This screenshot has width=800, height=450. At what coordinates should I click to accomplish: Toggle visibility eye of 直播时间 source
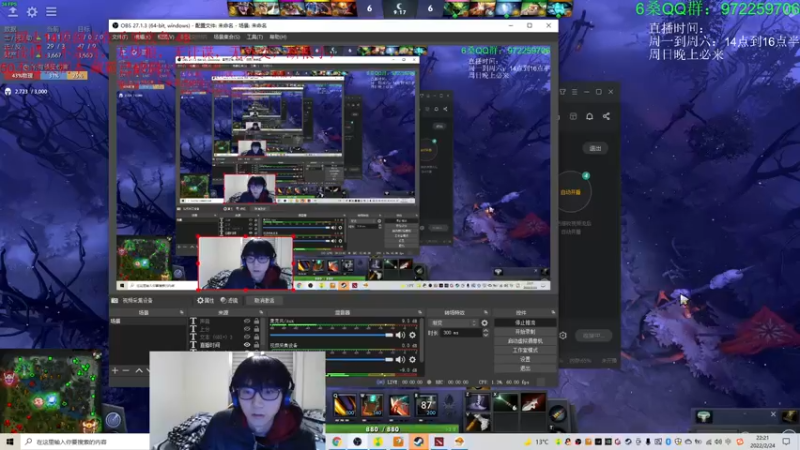click(247, 345)
